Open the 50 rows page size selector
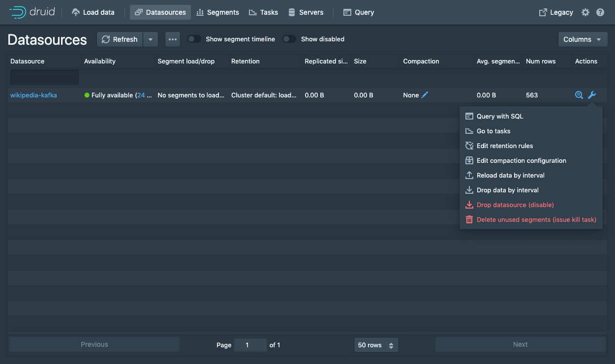Viewport: 615px width, 364px height. pos(376,345)
